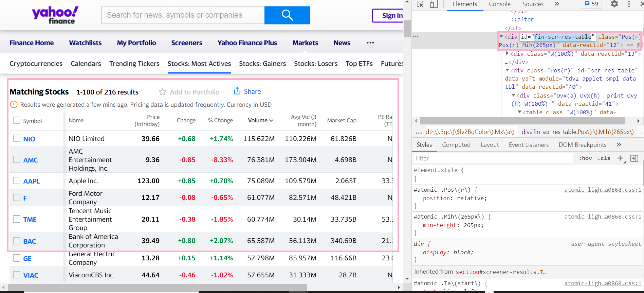Viewport: 644px width, 293px height.
Task: Open the Markets nav link
Action: pos(305,43)
